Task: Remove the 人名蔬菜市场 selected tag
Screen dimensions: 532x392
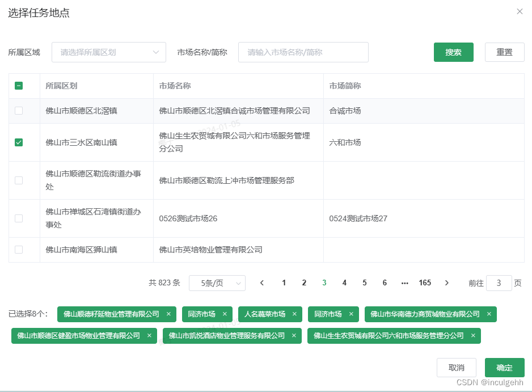Action: pyautogui.click(x=294, y=314)
